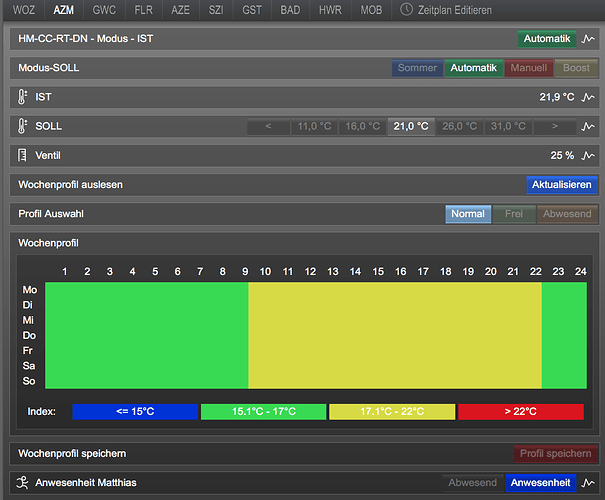Viewport: 605px width, 500px height.
Task: Set SOLL temperature to 26,0 °C
Action: [x=460, y=127]
